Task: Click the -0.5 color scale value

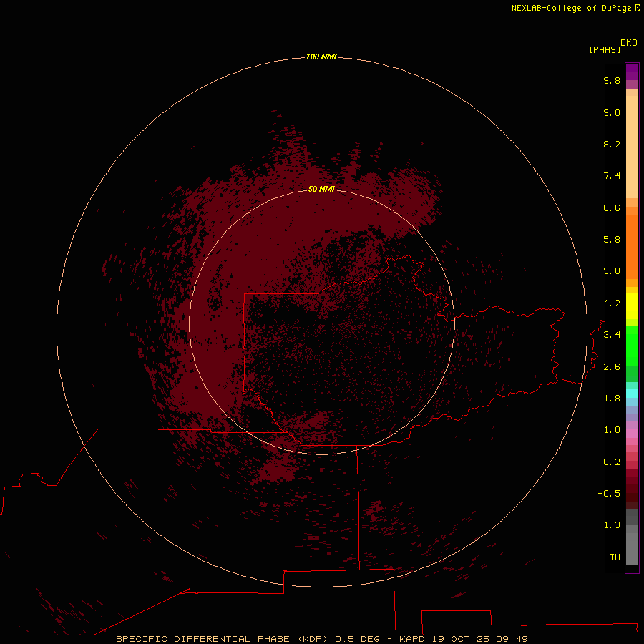Action: 609,494
